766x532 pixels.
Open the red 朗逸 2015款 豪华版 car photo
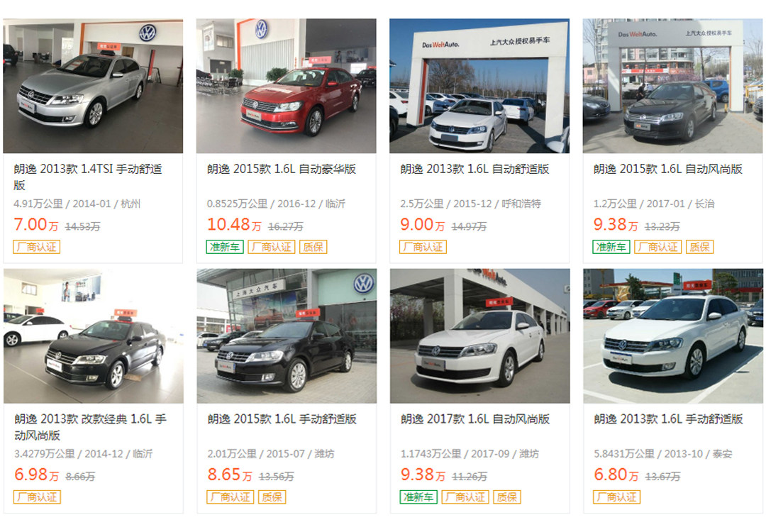click(x=287, y=86)
